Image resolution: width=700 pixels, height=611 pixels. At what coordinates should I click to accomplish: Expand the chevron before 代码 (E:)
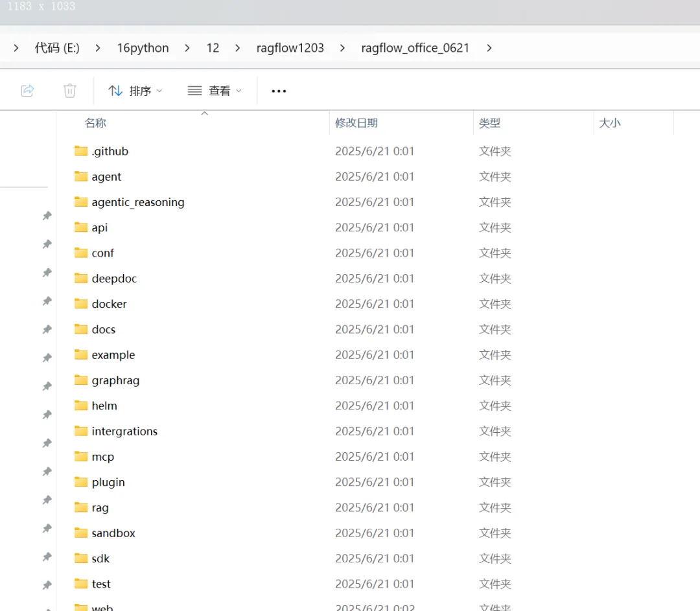point(16,48)
